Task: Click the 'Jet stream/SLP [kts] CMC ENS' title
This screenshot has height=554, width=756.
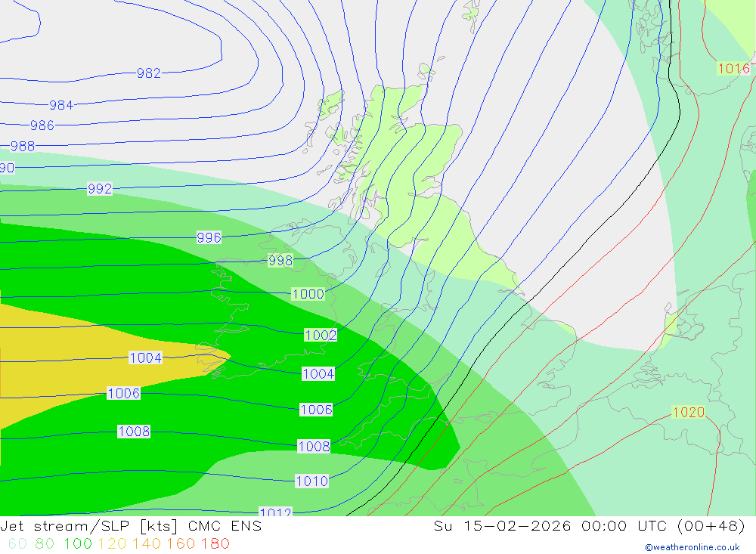Action: (131, 526)
